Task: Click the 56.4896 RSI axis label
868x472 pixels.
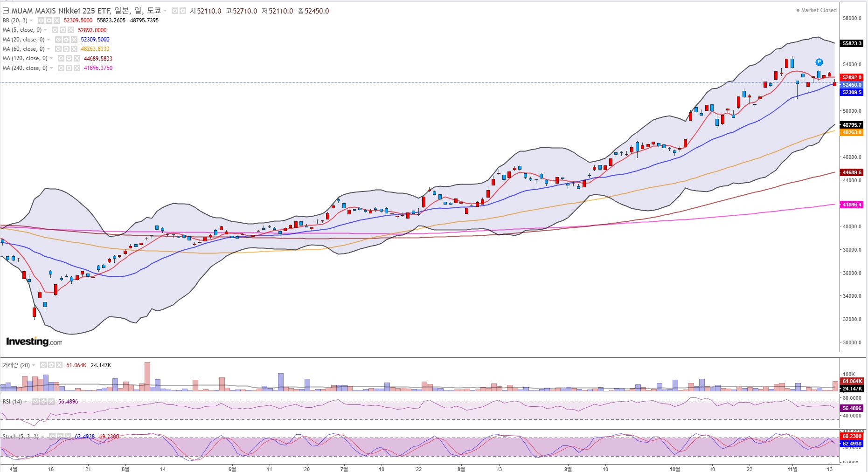Action: pyautogui.click(x=852, y=408)
